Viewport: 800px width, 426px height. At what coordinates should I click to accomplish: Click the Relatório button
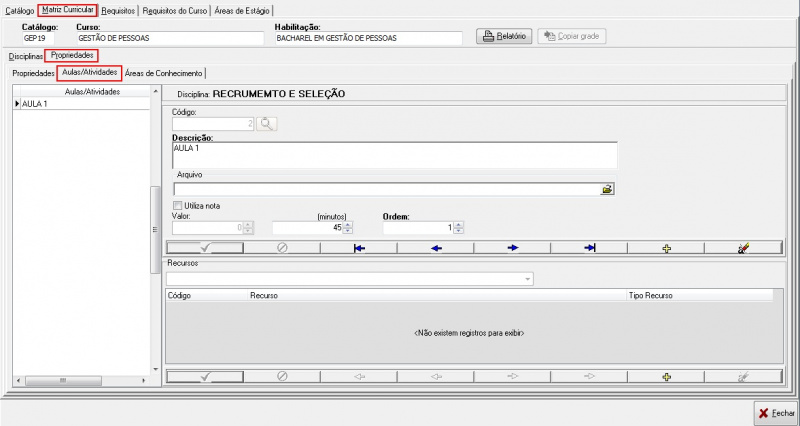tap(504, 37)
